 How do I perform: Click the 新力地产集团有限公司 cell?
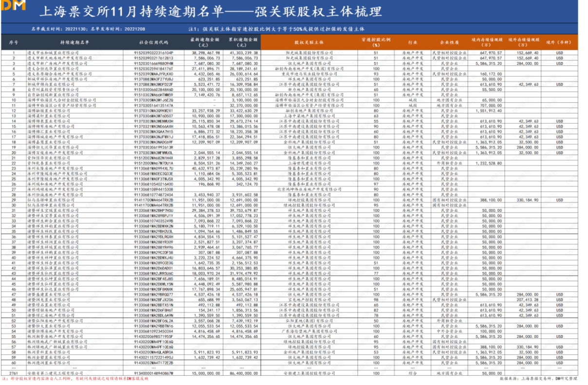pos(309,90)
